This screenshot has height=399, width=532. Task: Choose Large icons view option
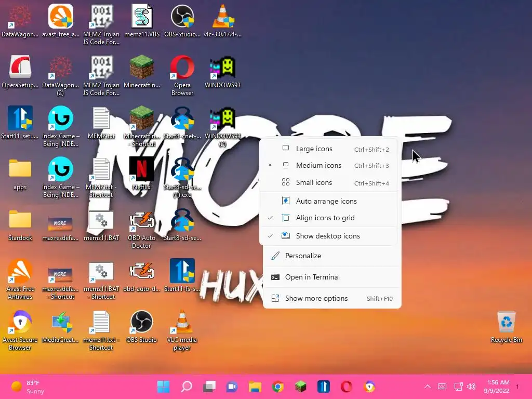coord(328,149)
